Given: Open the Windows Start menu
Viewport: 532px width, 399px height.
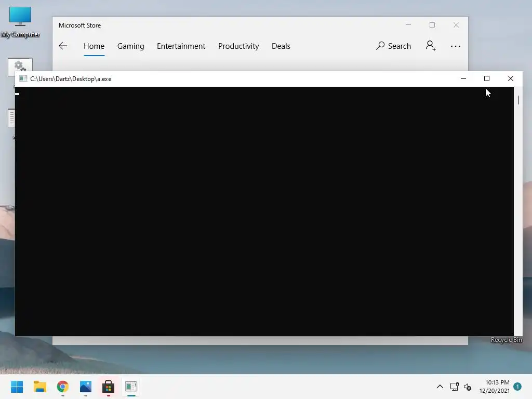Looking at the screenshot, I should pos(17,387).
